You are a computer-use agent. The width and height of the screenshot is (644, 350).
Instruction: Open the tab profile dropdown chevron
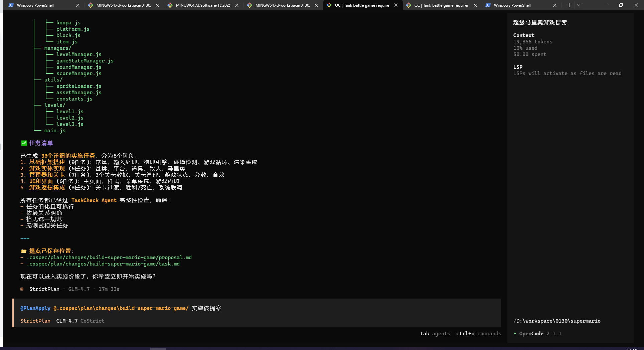pyautogui.click(x=579, y=5)
